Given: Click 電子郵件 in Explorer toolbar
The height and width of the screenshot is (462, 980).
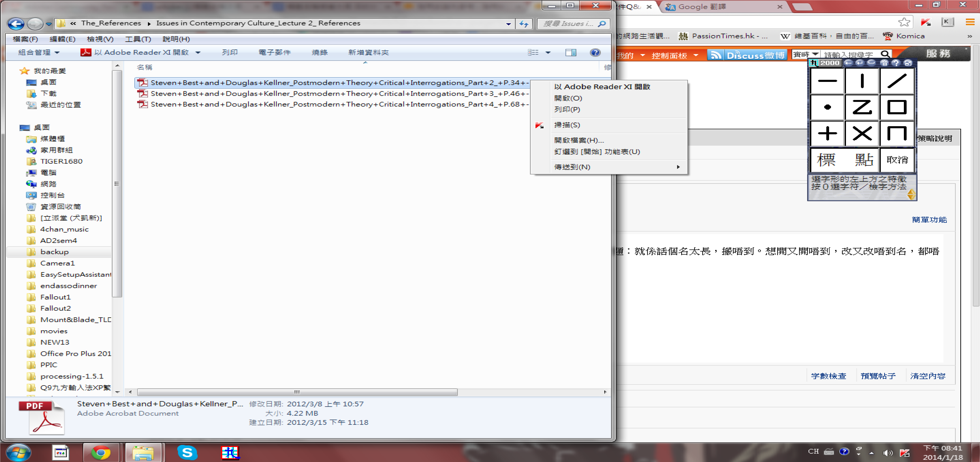Looking at the screenshot, I should [275, 53].
